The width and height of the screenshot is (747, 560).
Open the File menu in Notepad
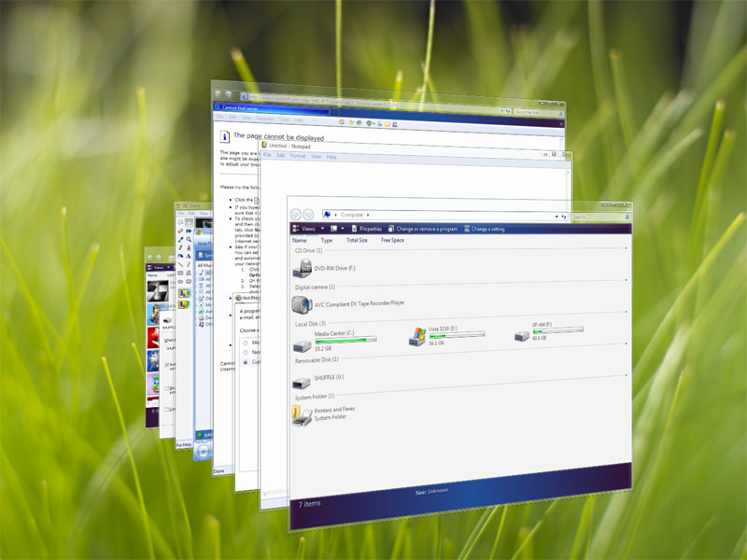(267, 155)
